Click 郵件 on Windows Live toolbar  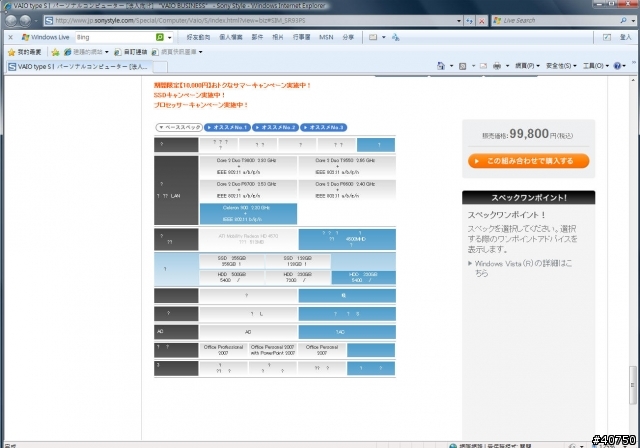point(257,37)
